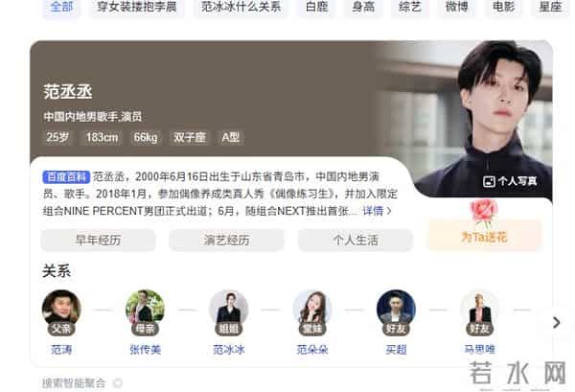This screenshot has width=575, height=392.
Task: Open 张传美 mother avatar
Action: click(x=145, y=310)
